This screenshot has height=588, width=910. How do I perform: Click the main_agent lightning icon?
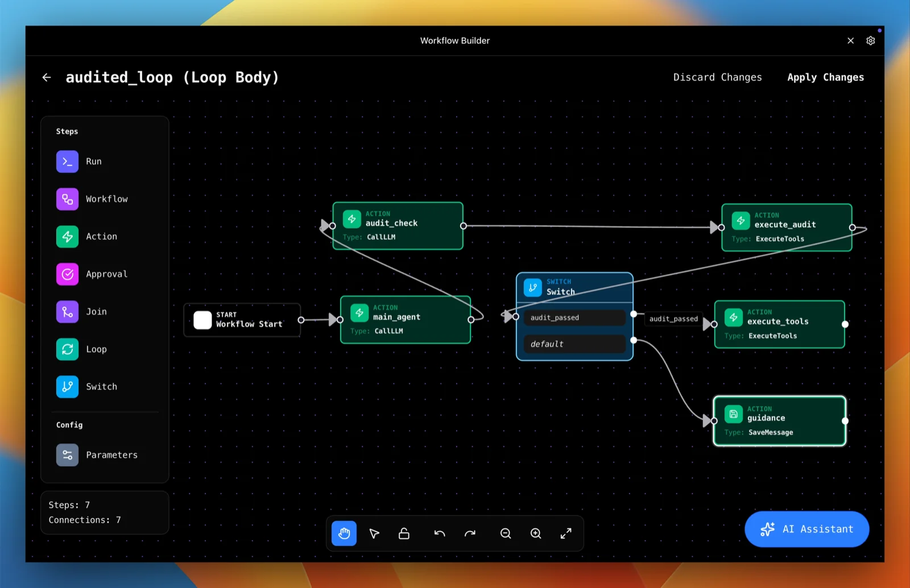click(x=359, y=313)
